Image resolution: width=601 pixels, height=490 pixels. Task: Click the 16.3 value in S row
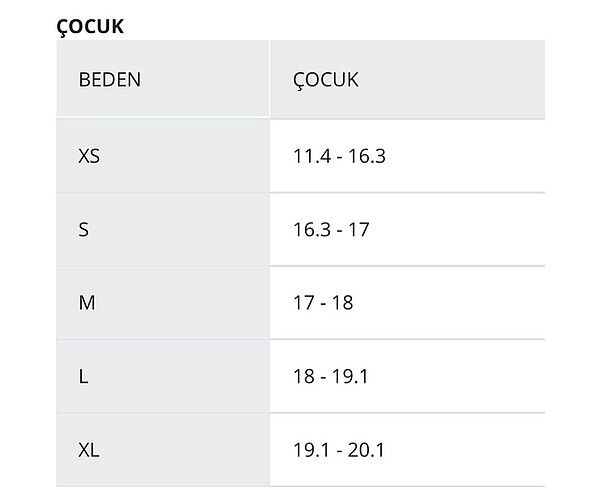pyautogui.click(x=309, y=229)
